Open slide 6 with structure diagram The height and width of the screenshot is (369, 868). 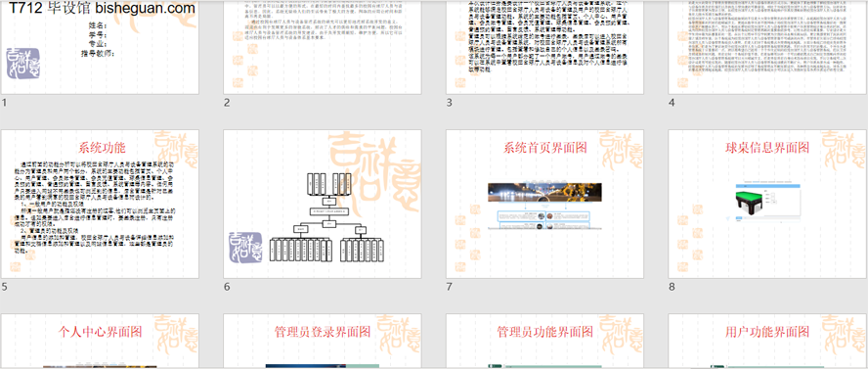[323, 204]
